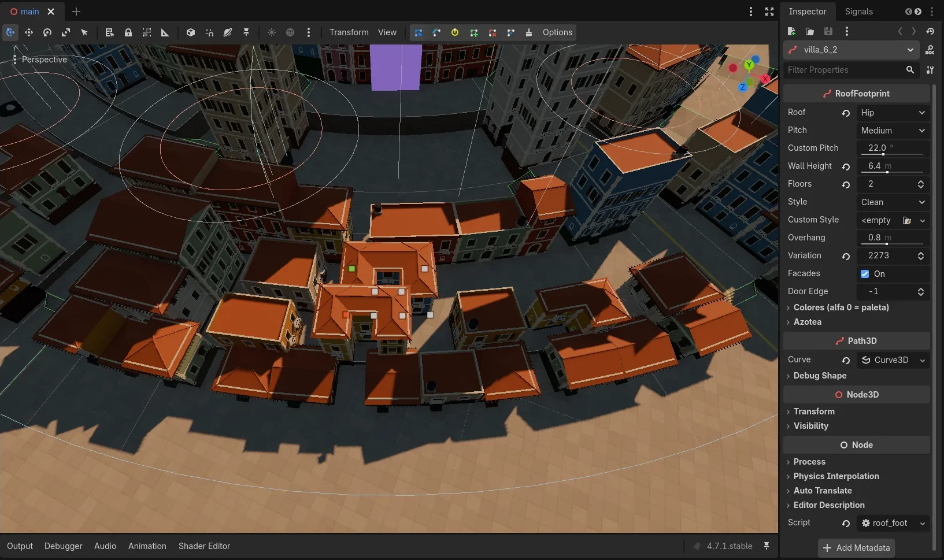
Task: Click the 3D mesh cube toolbar icon
Action: tap(191, 32)
